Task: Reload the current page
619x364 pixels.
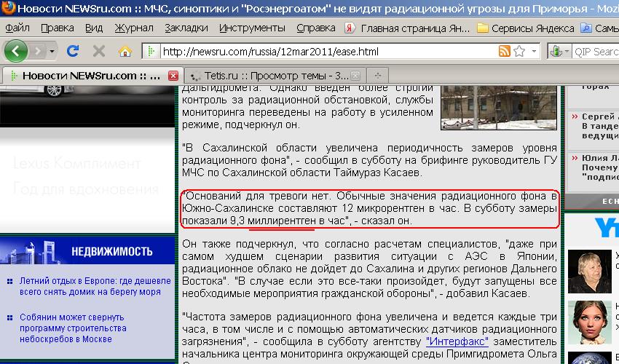Action: (73, 51)
